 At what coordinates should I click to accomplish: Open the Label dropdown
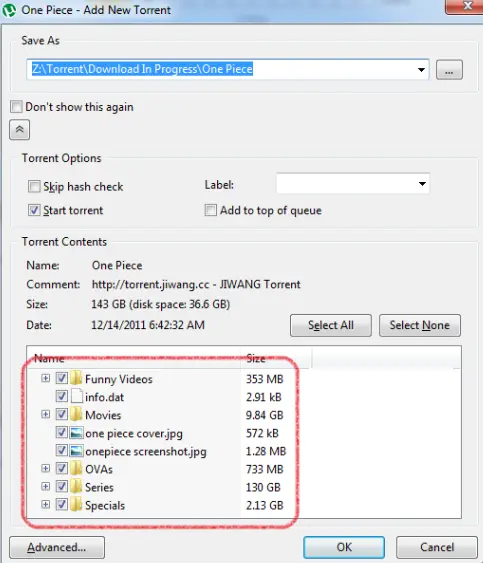click(422, 184)
